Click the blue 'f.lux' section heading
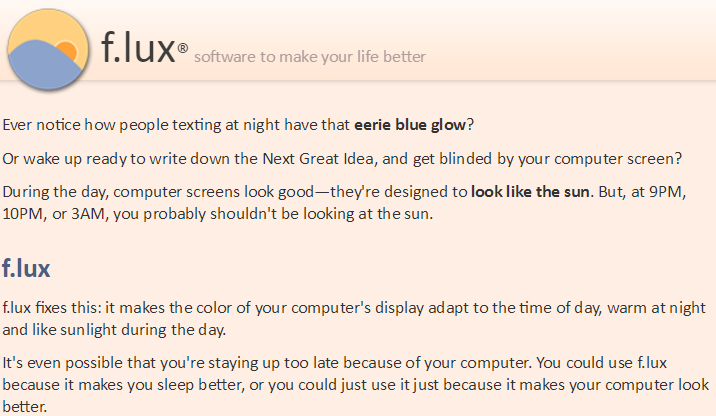The height and width of the screenshot is (416, 716). (x=26, y=268)
